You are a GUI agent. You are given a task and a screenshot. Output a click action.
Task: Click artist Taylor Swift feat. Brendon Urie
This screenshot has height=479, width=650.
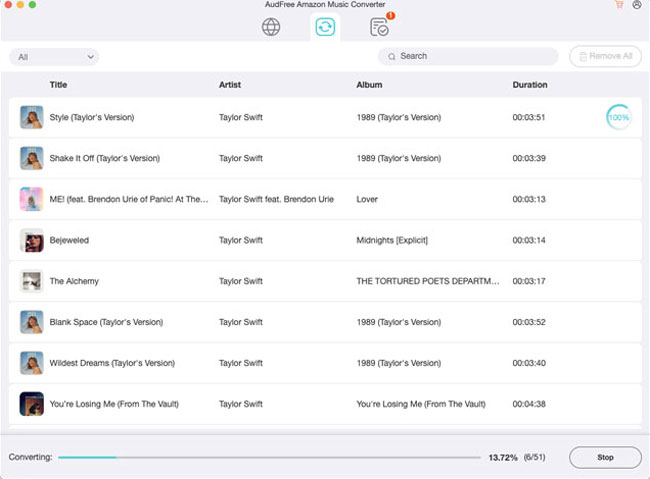tap(276, 199)
